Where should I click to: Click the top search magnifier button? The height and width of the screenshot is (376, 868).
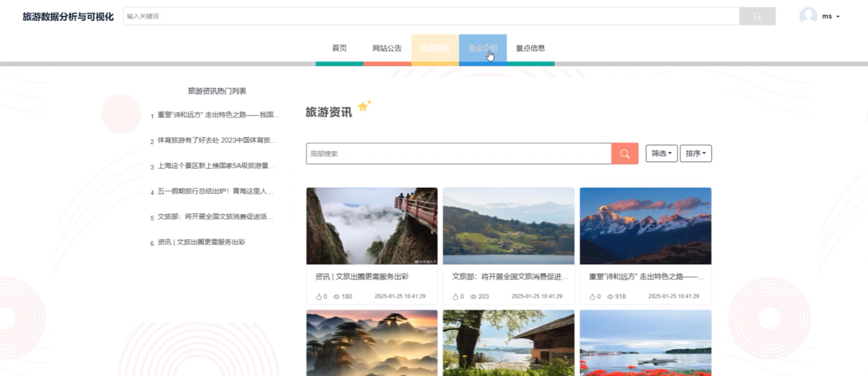[757, 16]
